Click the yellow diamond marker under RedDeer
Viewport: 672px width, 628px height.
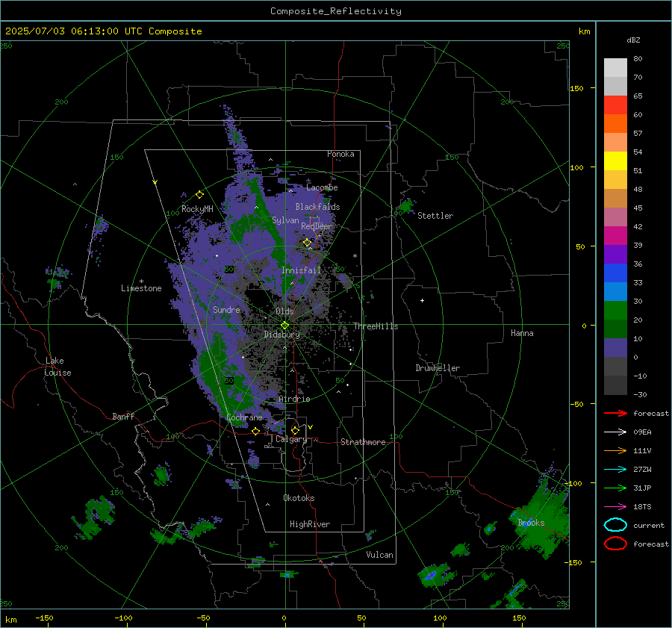(x=308, y=243)
